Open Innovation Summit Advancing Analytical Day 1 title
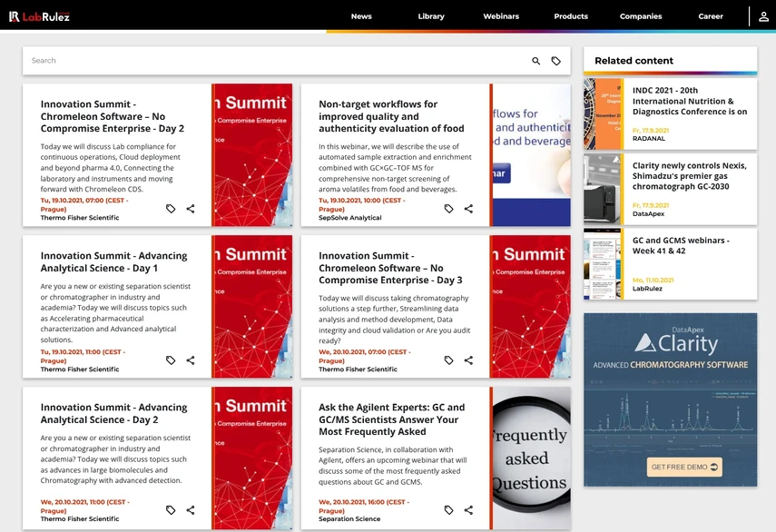776x532 pixels. point(113,261)
